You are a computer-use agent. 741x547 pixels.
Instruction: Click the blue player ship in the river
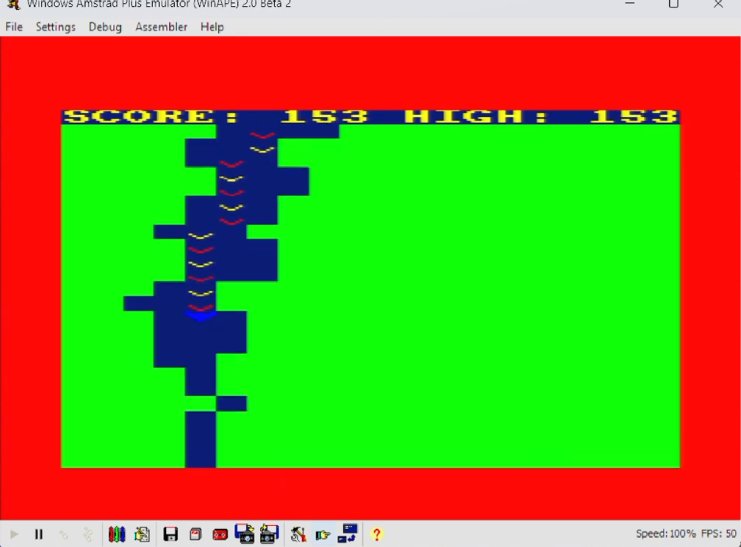(x=201, y=316)
